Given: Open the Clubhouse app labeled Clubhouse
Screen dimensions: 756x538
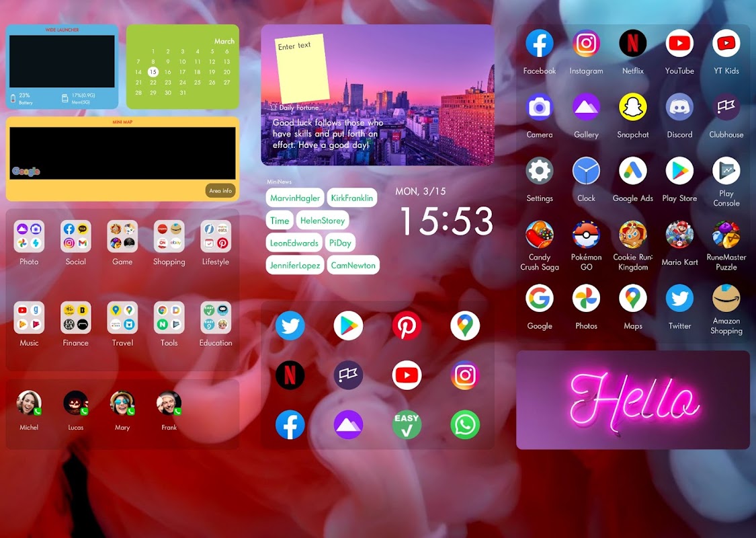Looking at the screenshot, I should pyautogui.click(x=726, y=107).
